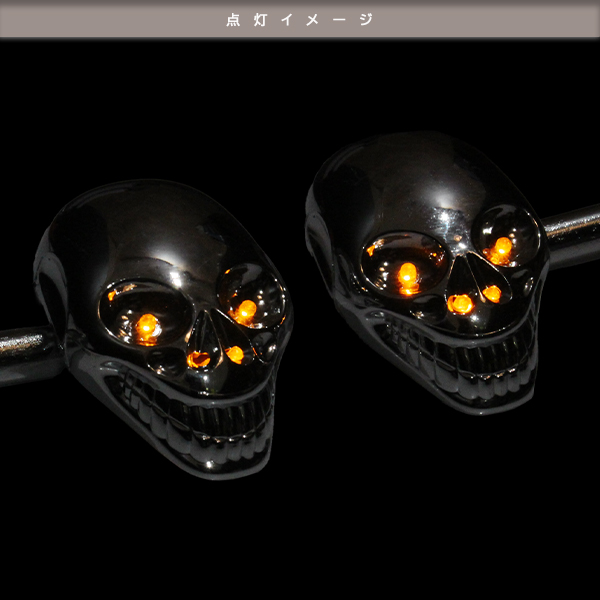Click the left skull's left nostril light
The image size is (600, 600).
[x=199, y=359]
